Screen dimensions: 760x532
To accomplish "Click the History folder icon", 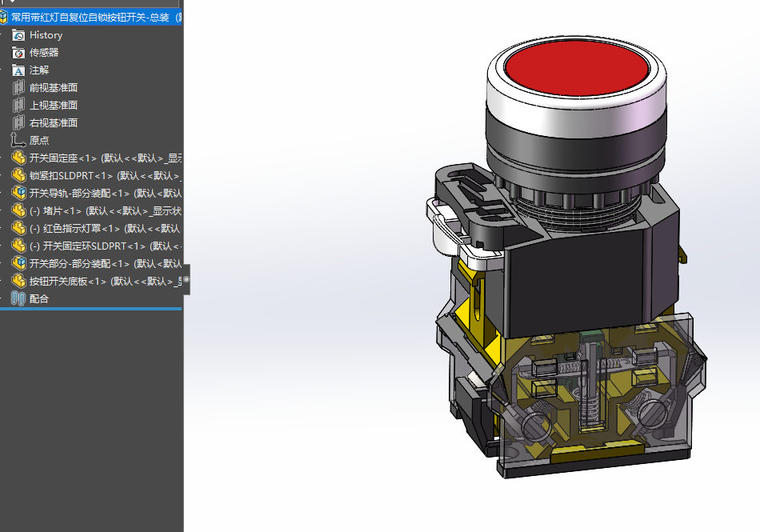I will pos(18,35).
